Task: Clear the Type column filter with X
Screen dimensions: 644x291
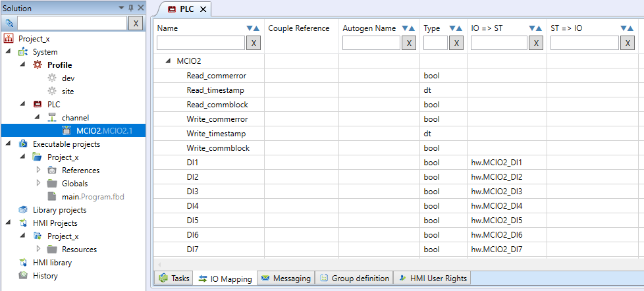Action: pos(456,43)
